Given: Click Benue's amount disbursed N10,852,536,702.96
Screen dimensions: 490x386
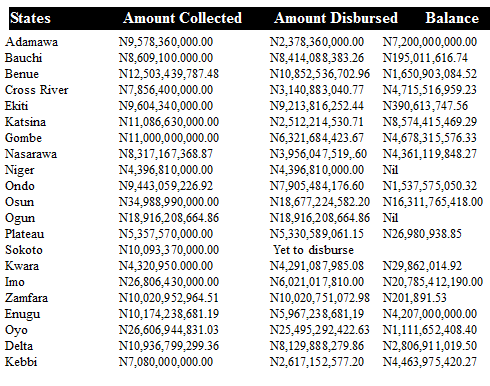Looking at the screenshot, I should [320, 74].
